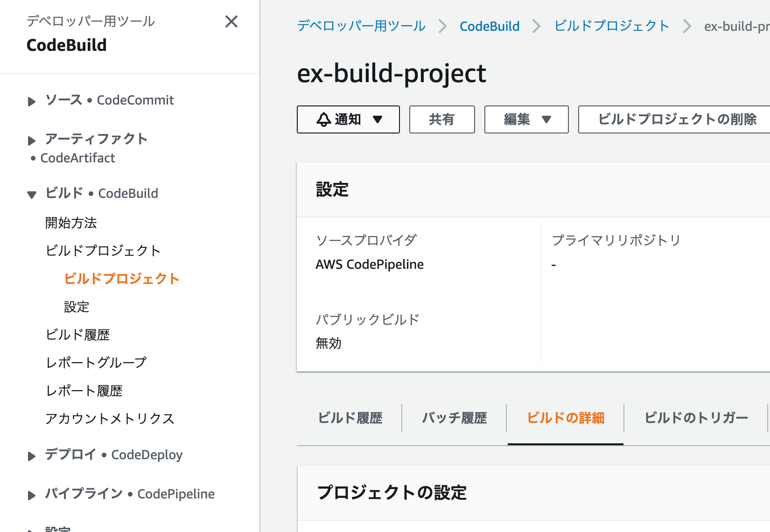The width and height of the screenshot is (770, 532).
Task: Open the black ビルドプロジェクト sidebar link
Action: pyautogui.click(x=103, y=251)
